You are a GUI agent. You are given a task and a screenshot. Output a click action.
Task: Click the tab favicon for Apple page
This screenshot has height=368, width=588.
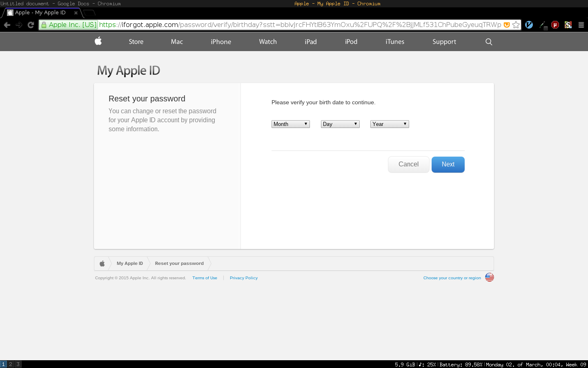(x=10, y=13)
